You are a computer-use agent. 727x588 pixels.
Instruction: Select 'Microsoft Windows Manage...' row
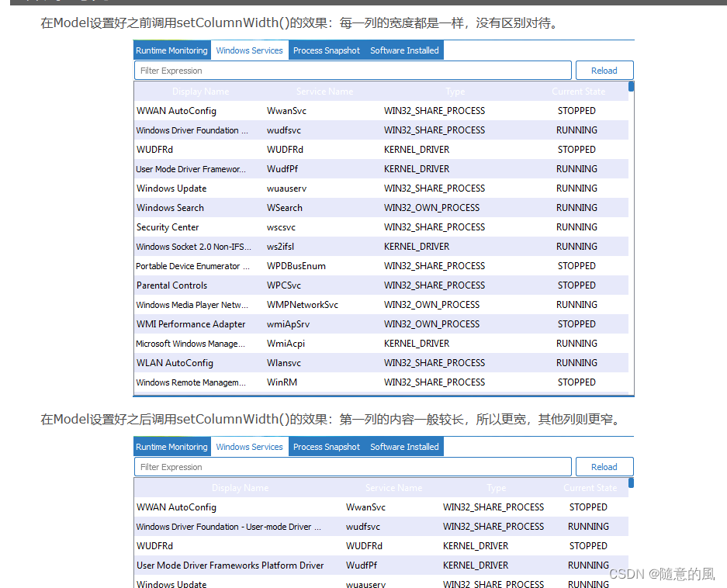(381, 344)
